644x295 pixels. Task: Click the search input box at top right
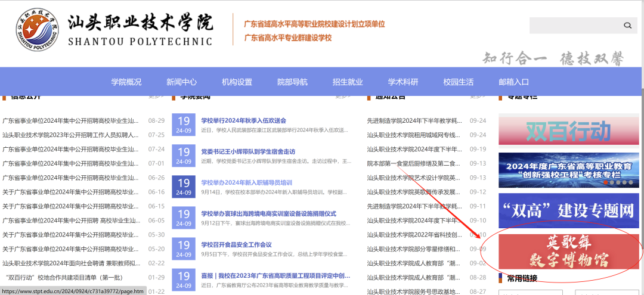tap(574, 26)
